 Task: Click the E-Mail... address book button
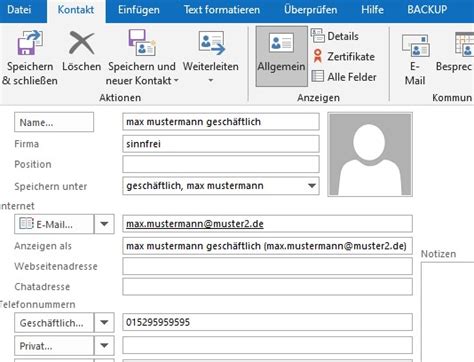point(54,224)
